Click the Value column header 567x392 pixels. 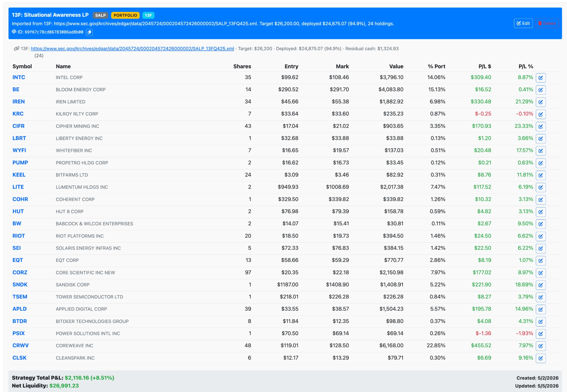tap(396, 66)
